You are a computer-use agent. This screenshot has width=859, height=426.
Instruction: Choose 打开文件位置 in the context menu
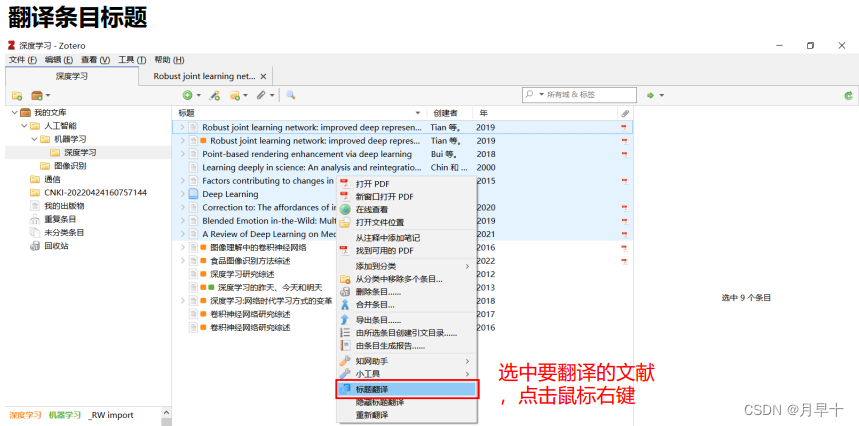point(406,223)
